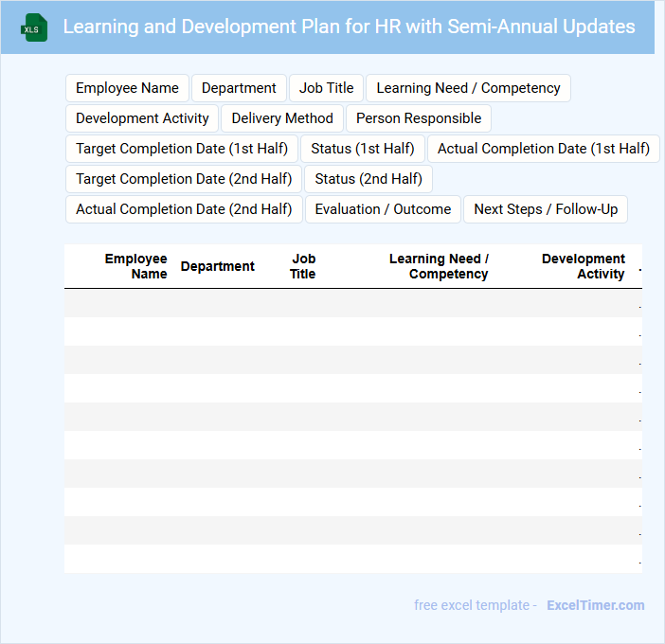Viewport: 665px width, 644px height.
Task: Click the Employee Name column header
Action: click(x=135, y=266)
